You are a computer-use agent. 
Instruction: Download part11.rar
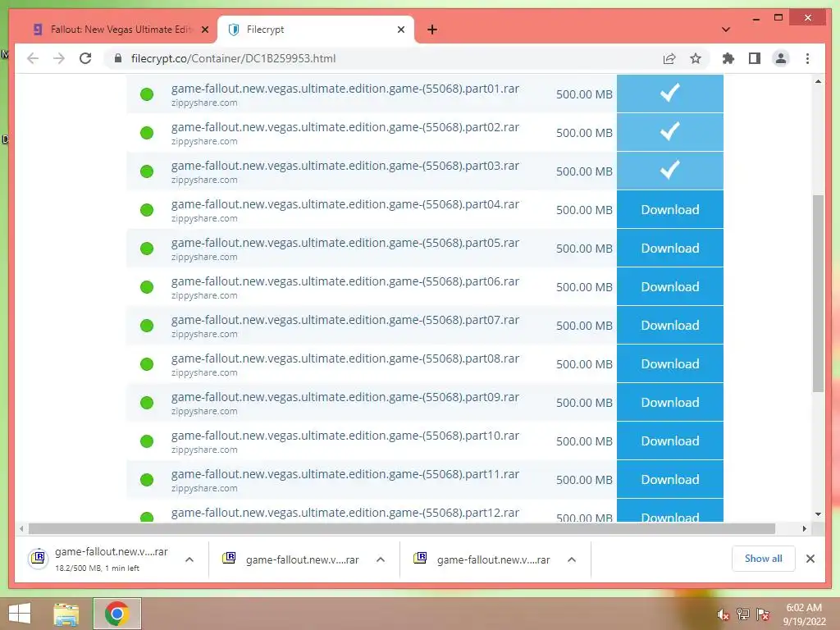pyautogui.click(x=669, y=479)
